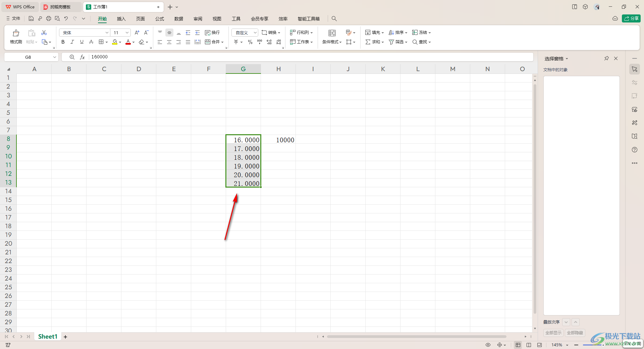Screen dimensions: 644x349
Task: Click the green 分享 (Share) button
Action: (631, 18)
